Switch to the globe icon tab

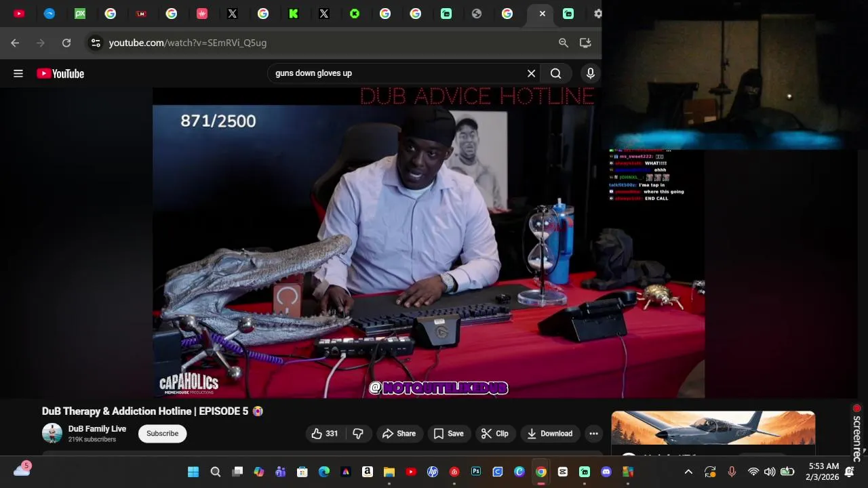[477, 14]
